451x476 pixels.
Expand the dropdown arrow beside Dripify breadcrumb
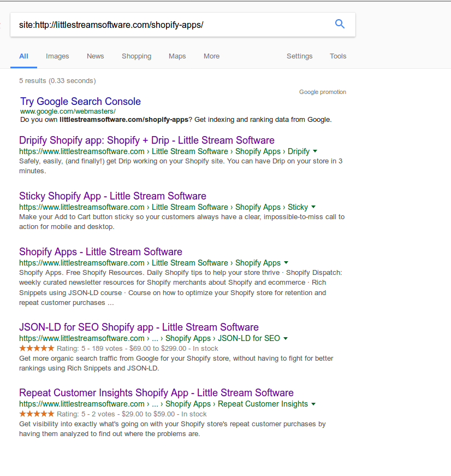(x=315, y=151)
